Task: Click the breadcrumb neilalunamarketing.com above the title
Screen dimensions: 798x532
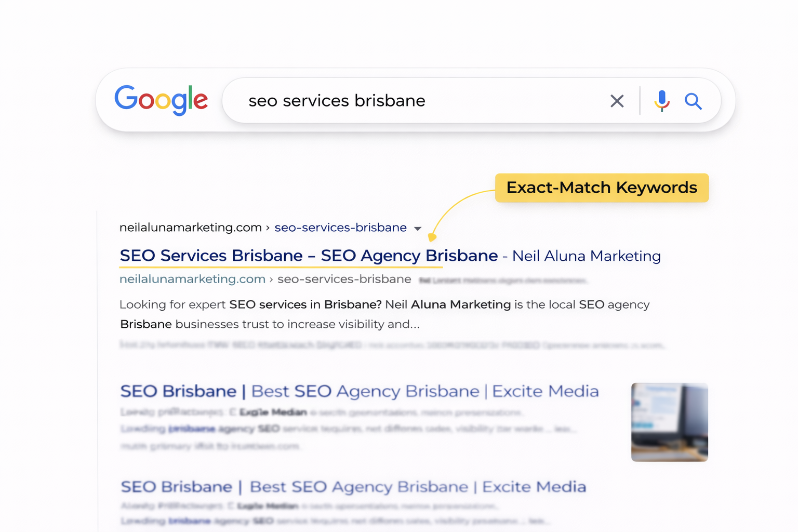Action: pos(190,227)
